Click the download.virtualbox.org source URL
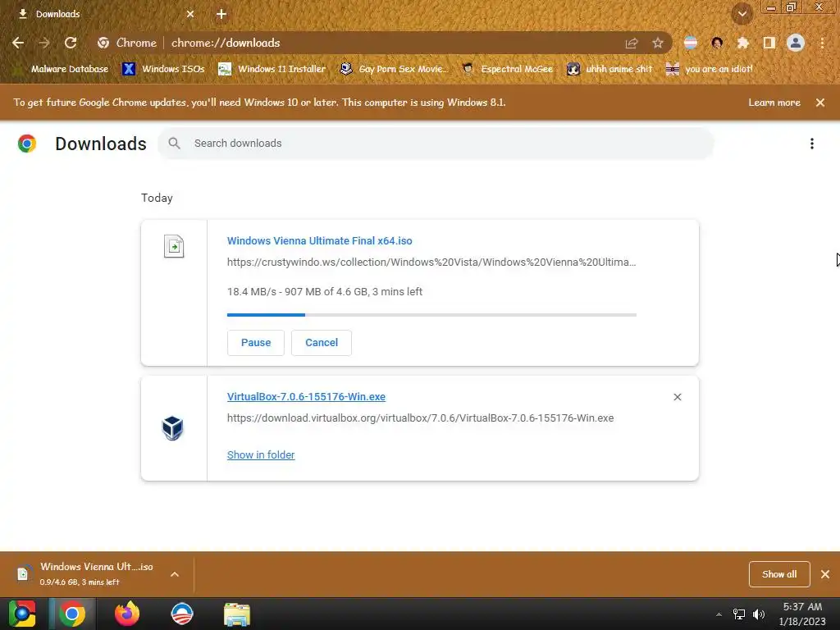 tap(420, 418)
